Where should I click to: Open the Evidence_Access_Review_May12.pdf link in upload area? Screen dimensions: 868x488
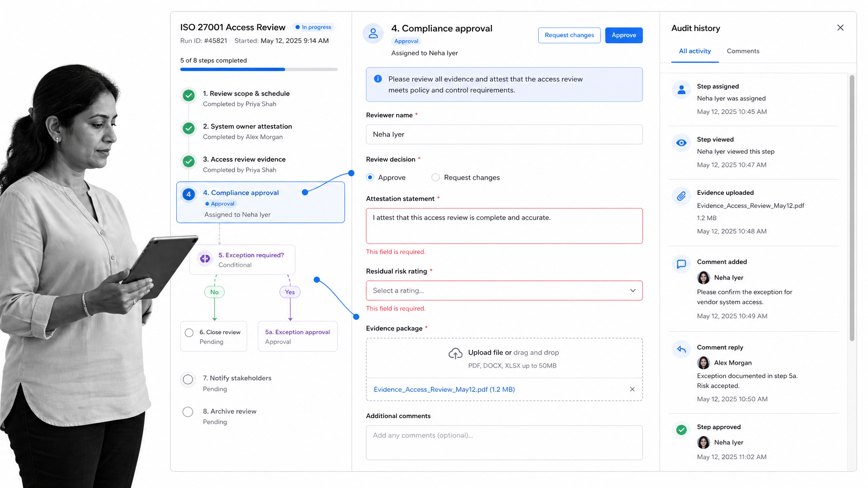point(444,389)
